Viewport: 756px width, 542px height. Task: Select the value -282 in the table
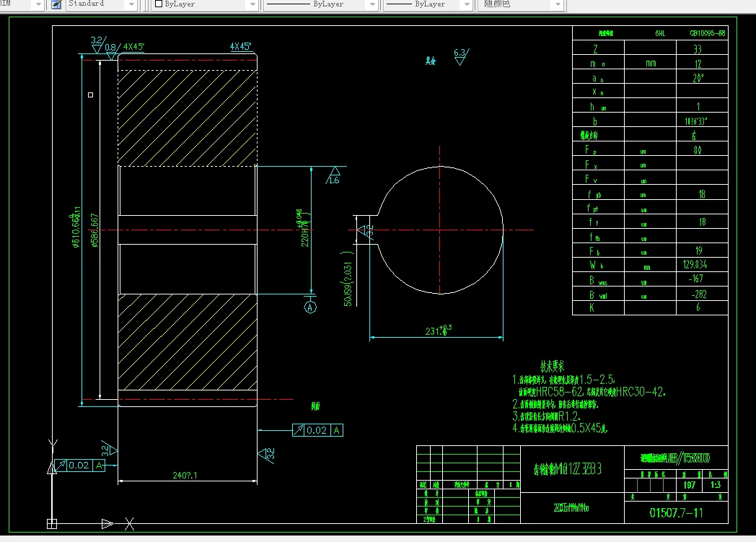pos(698,294)
